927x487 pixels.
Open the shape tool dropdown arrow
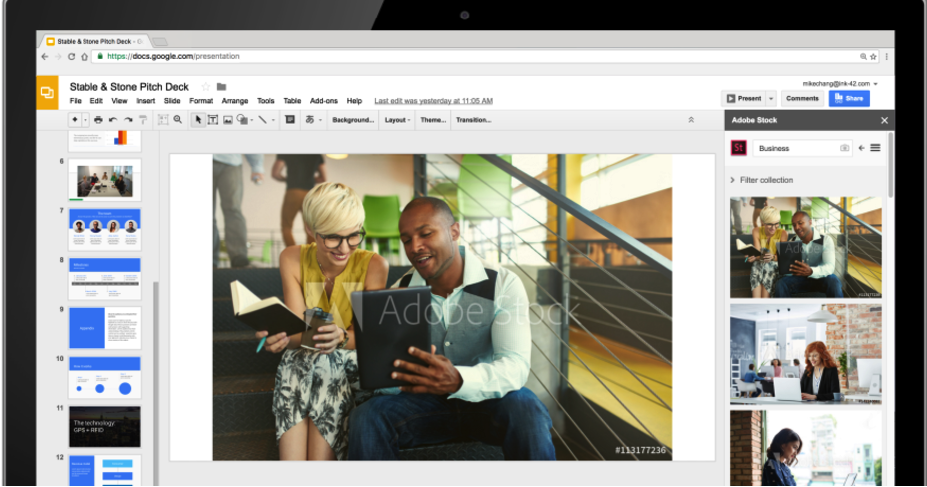tap(252, 120)
